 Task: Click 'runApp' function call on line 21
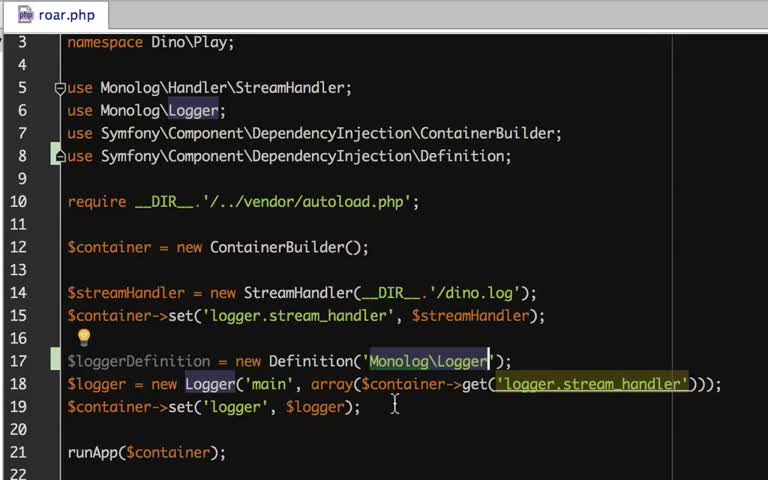click(93, 452)
